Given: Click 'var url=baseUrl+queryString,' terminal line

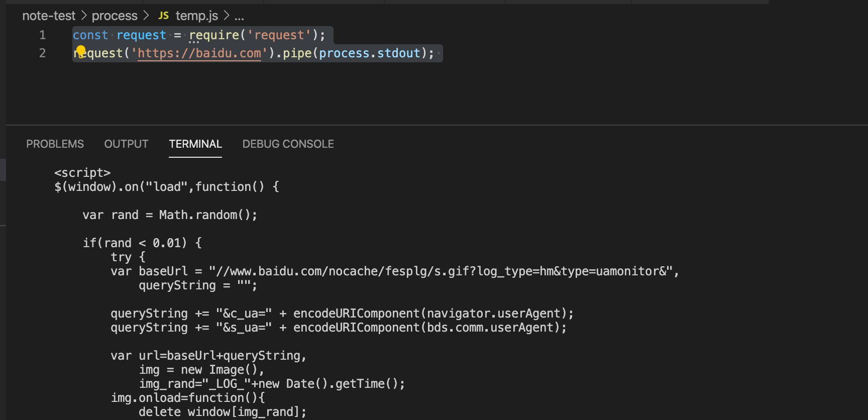Looking at the screenshot, I should [208, 356].
